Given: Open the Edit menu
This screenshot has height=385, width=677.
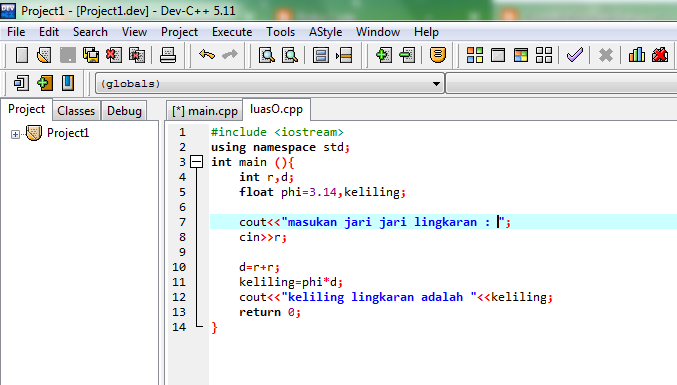Looking at the screenshot, I should coord(49,32).
